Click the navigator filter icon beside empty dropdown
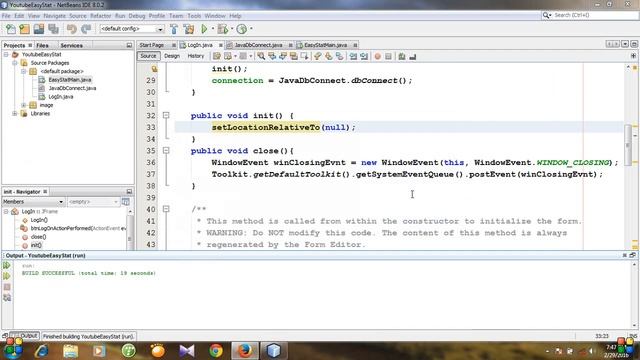640x360 pixels. pos(126,202)
